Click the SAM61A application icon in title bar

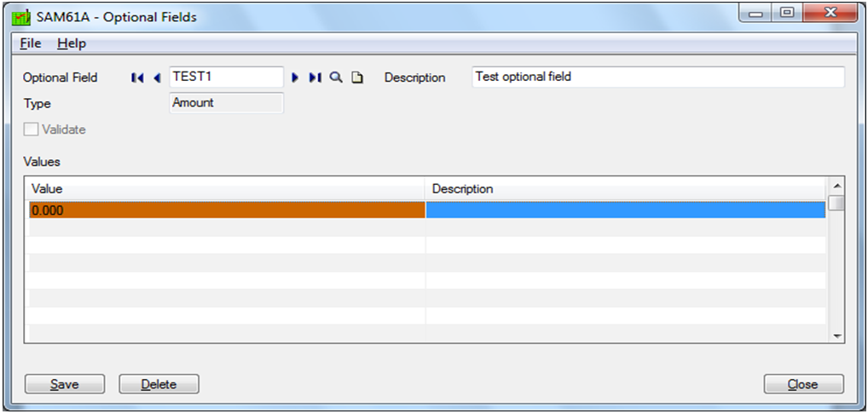coord(21,17)
